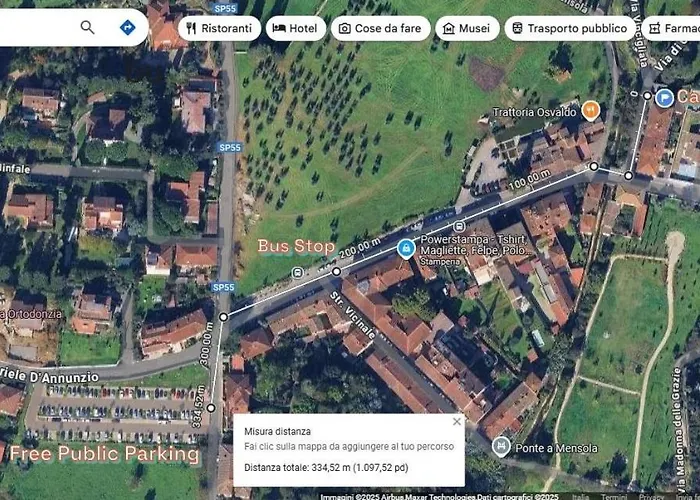Open the Cose da fare category

(x=380, y=29)
